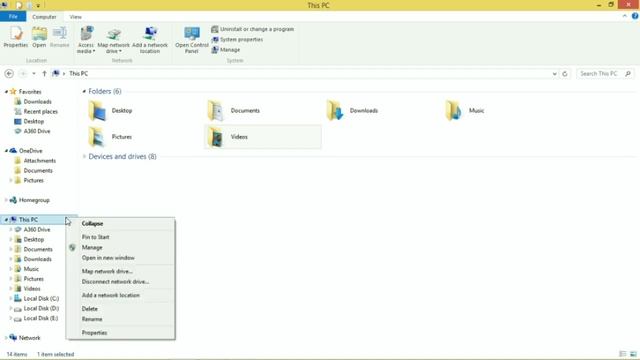This screenshot has width=640, height=360.
Task: Open Control Panel from ribbon
Action: [x=192, y=40]
